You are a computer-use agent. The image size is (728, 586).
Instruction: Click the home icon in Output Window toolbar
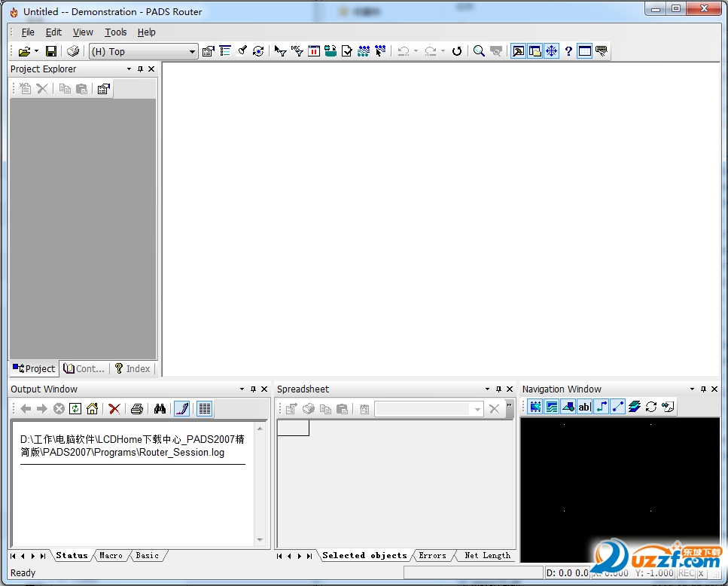click(x=92, y=408)
